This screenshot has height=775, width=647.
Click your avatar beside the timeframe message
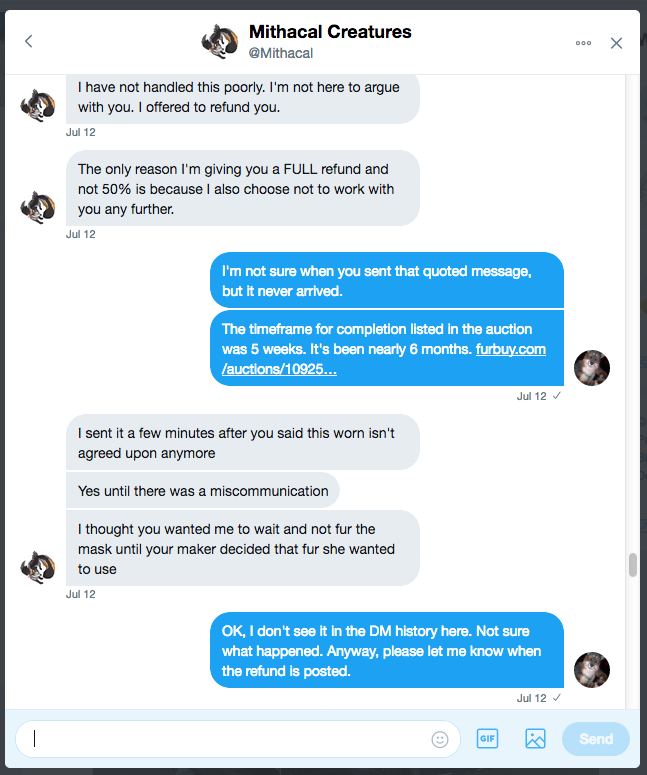(x=592, y=368)
